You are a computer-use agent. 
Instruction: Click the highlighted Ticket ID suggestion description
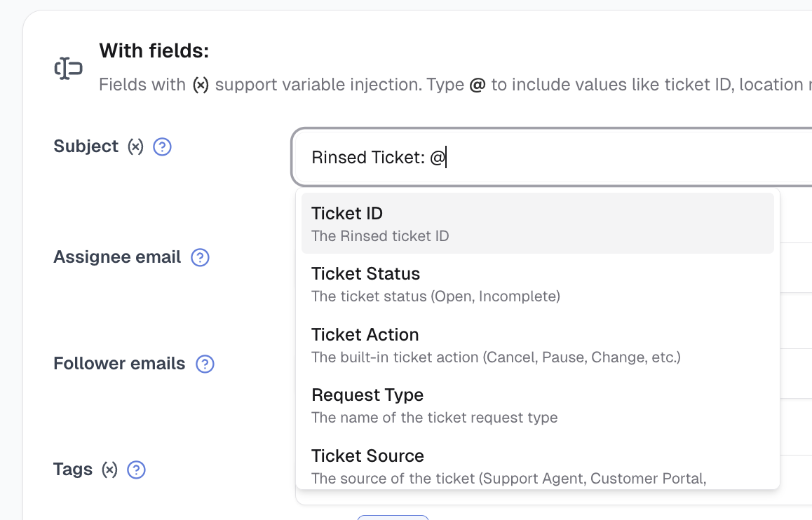pos(380,236)
